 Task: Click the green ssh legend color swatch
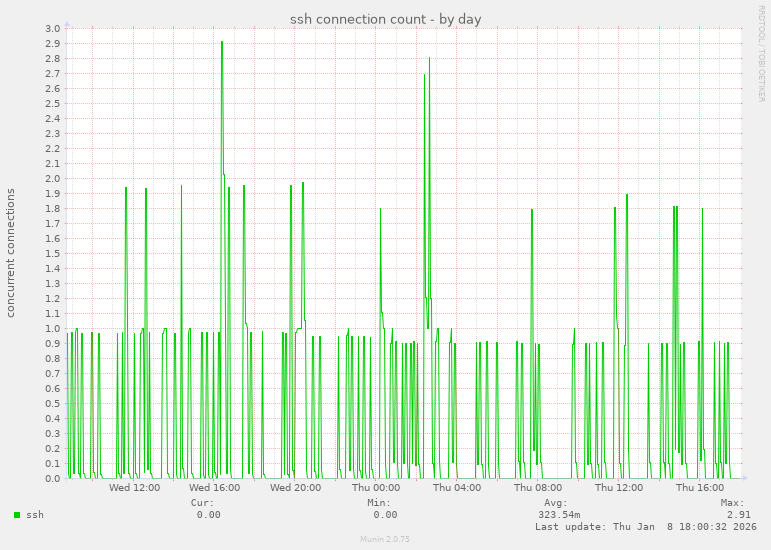pyautogui.click(x=17, y=515)
